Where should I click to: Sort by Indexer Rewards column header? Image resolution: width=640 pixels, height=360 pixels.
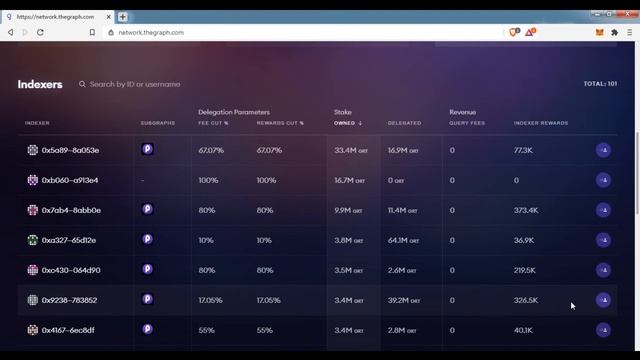[541, 123]
